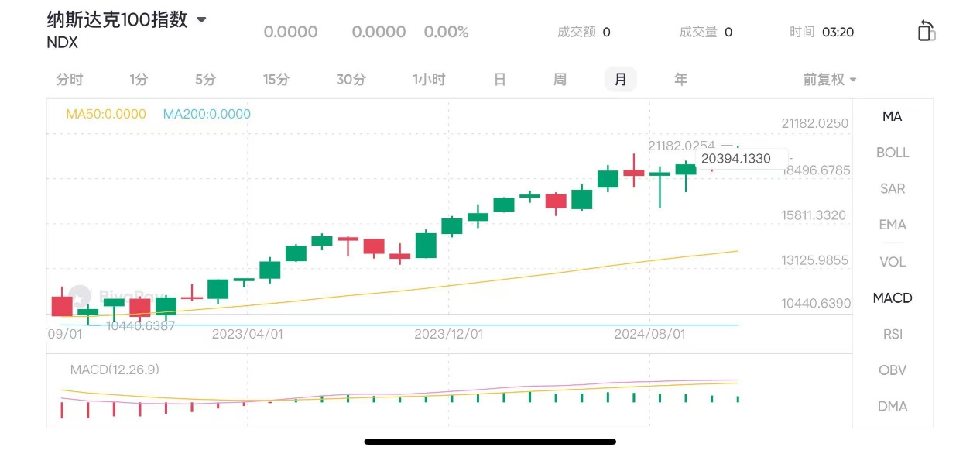Select the 30分 interval tab
Viewport: 980px width, 454px height.
(x=351, y=79)
